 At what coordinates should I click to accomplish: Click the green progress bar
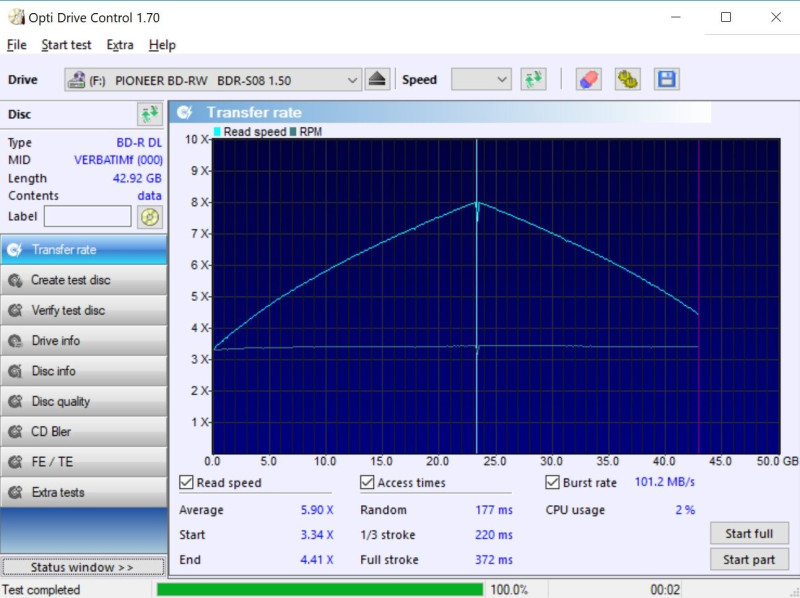click(320, 589)
